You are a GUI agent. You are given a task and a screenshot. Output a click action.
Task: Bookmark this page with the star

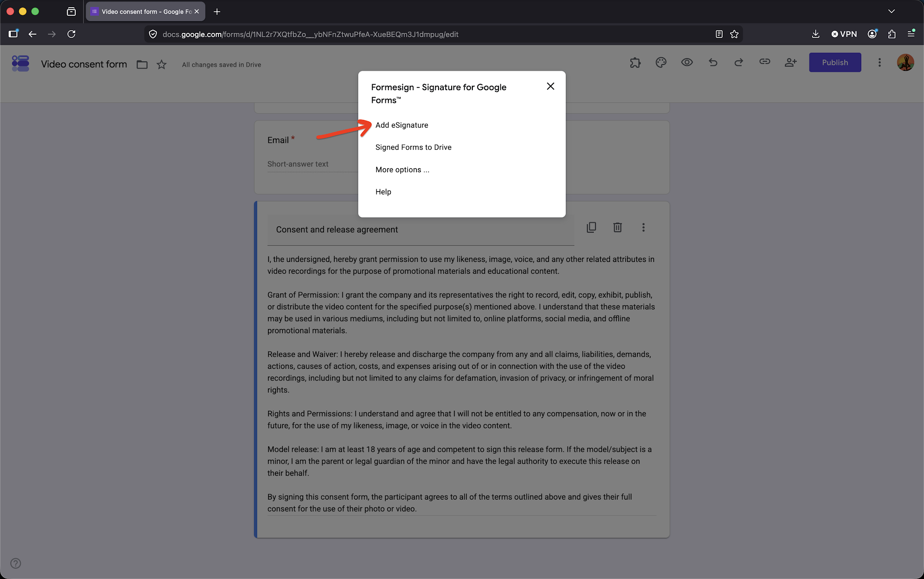[735, 34]
